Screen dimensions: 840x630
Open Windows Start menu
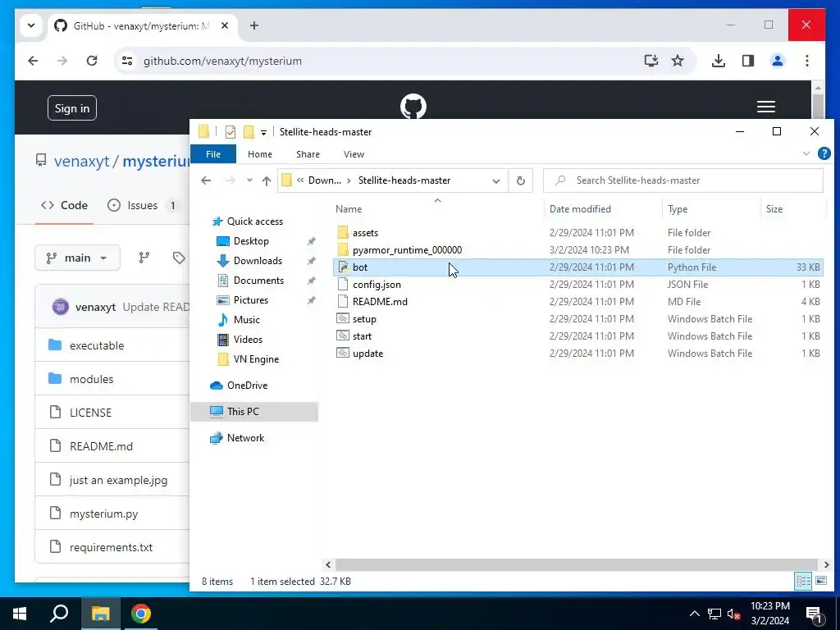click(20, 614)
